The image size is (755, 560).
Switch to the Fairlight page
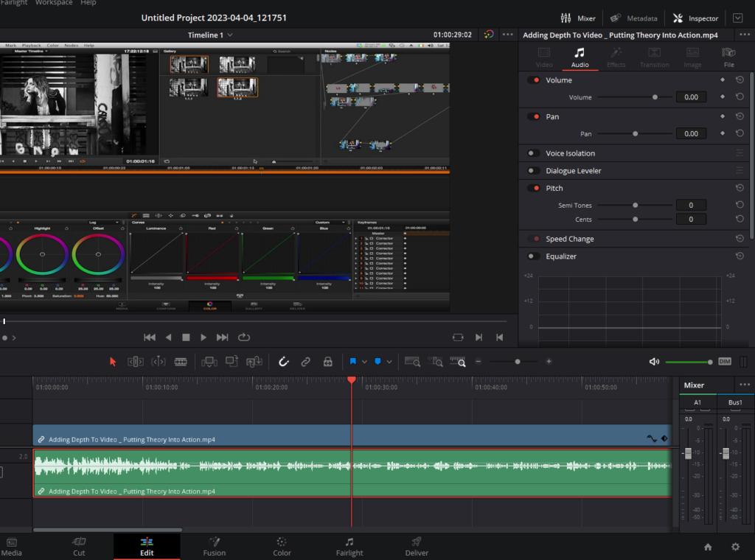(x=349, y=547)
